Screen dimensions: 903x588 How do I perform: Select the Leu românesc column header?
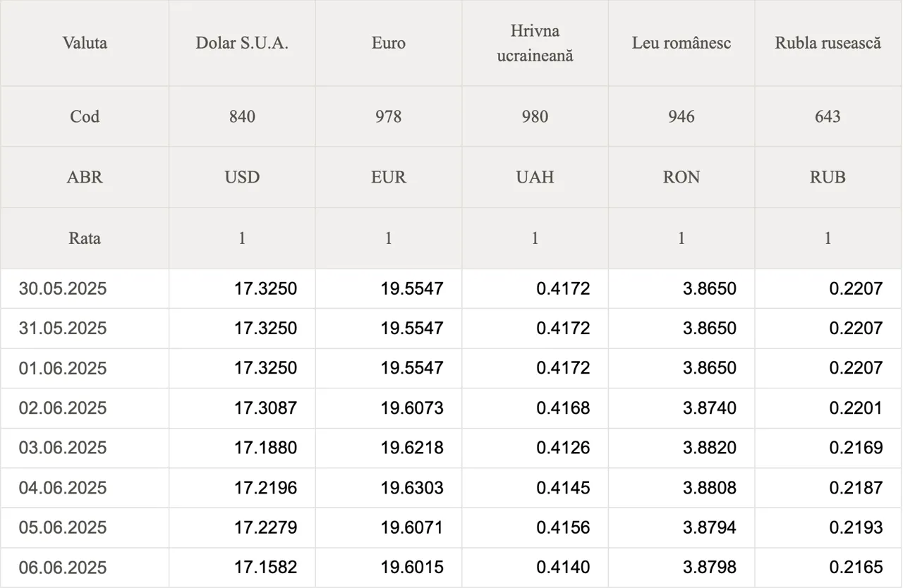tap(681, 43)
